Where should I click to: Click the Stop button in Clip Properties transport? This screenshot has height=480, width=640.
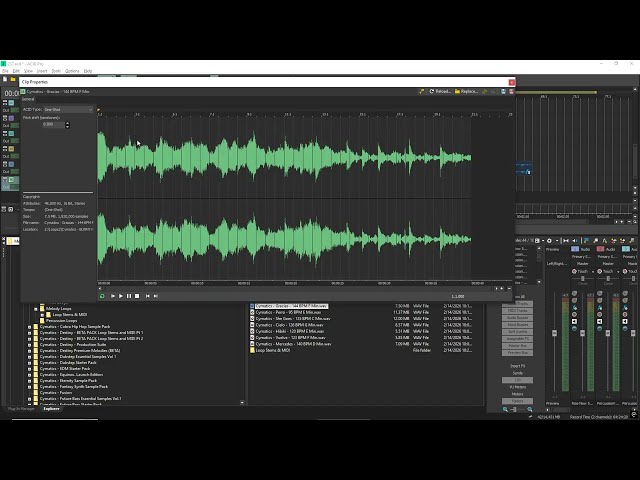pos(137,296)
